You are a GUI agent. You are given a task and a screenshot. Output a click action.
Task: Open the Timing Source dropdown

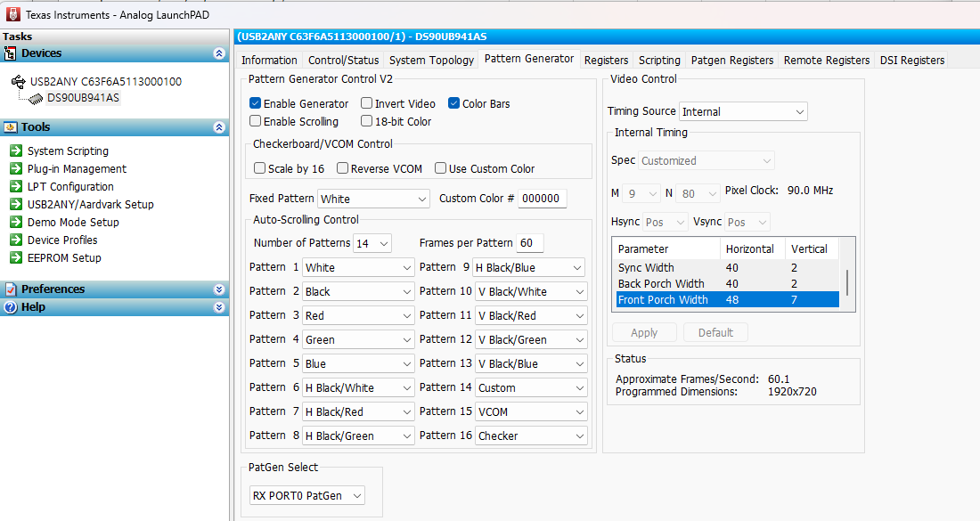743,112
